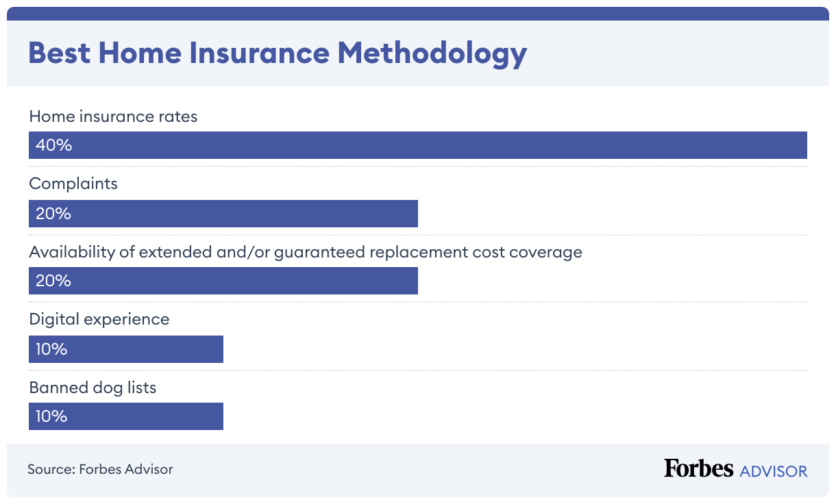Click the right end of the replacement cost coverage bar
Viewport: 836px width, 504px height.
[412, 281]
